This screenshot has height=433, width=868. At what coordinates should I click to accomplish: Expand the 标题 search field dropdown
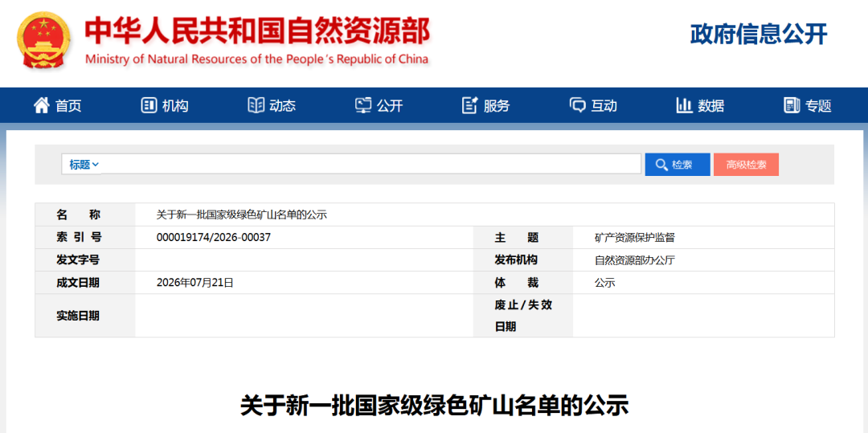click(84, 164)
